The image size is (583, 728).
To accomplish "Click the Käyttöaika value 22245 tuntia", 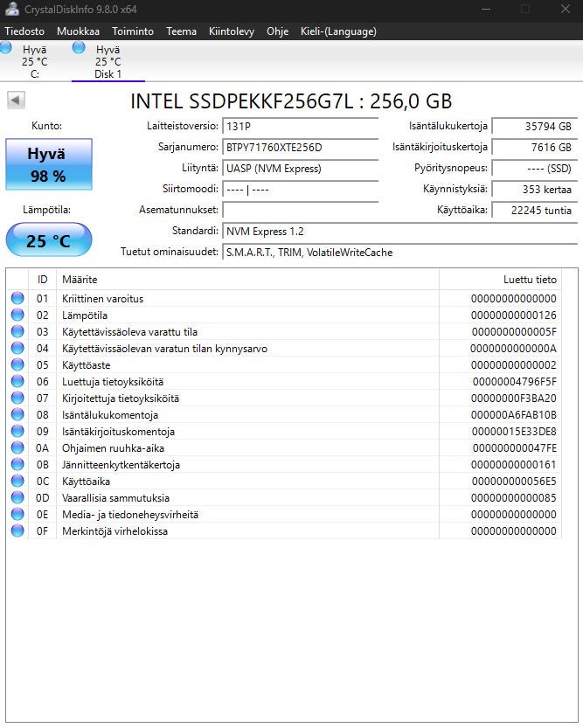I will 535,211.
